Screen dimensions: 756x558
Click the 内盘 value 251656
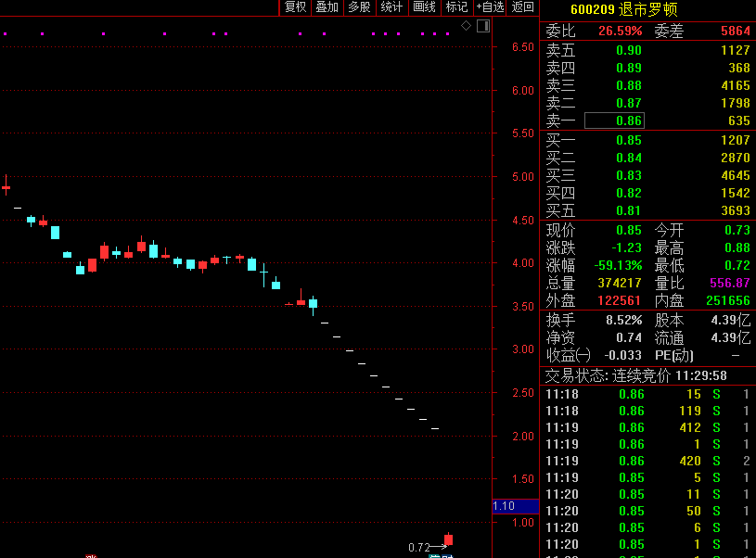(728, 300)
